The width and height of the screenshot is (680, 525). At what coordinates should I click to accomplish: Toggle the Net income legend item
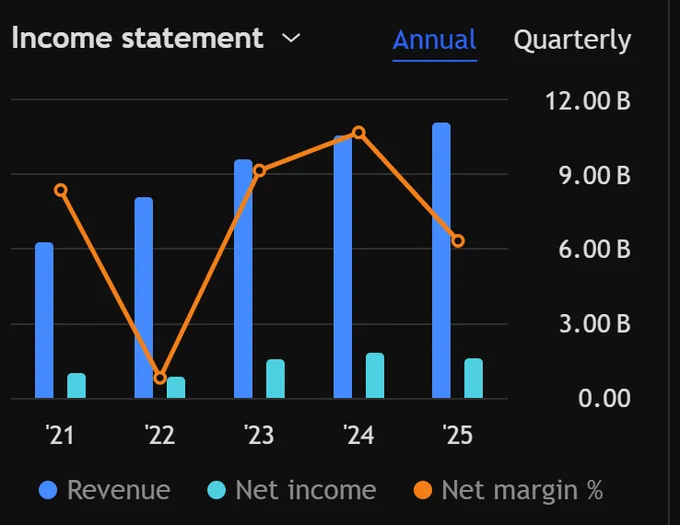tap(292, 490)
